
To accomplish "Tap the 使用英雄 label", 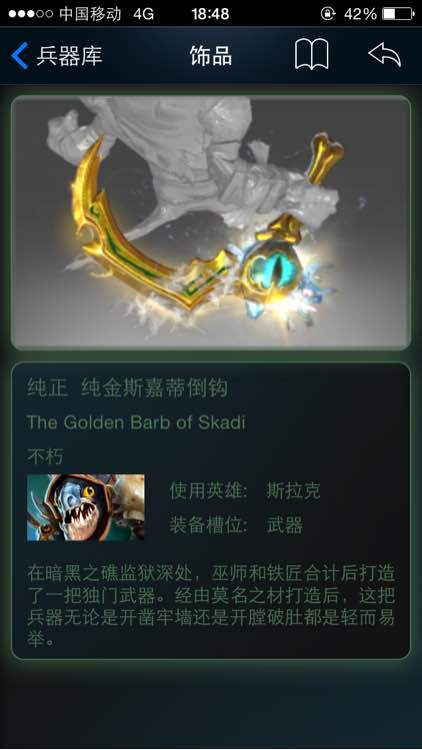I will (x=209, y=491).
